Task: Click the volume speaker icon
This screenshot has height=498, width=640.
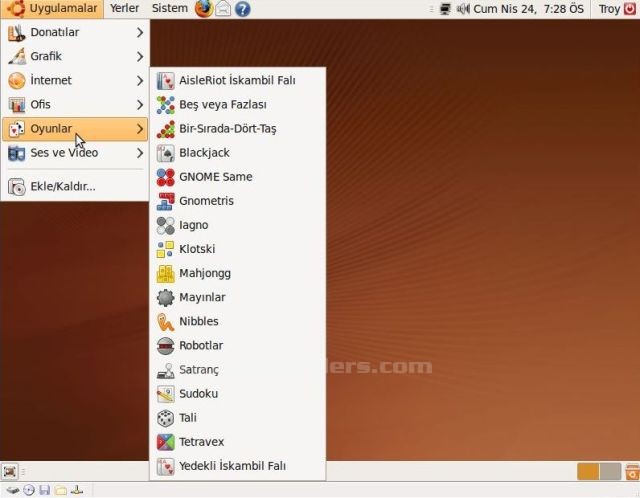Action: pyautogui.click(x=463, y=9)
